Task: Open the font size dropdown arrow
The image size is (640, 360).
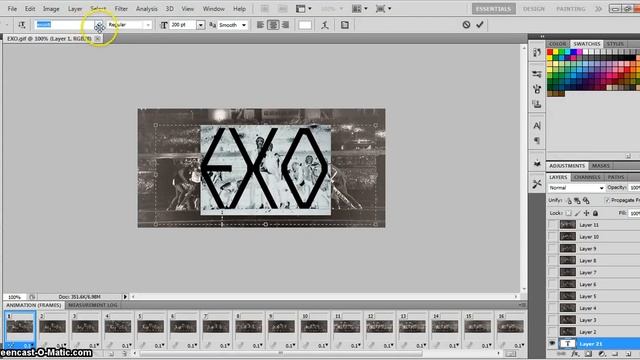Action: (200, 25)
